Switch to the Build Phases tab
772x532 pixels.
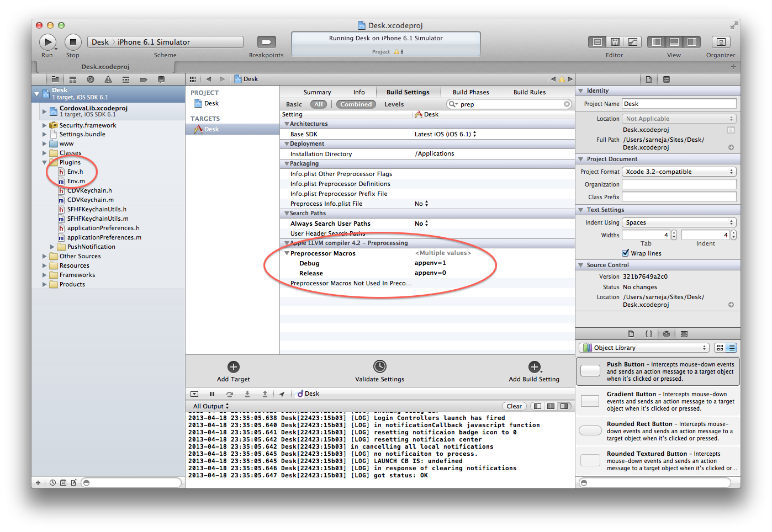[471, 92]
